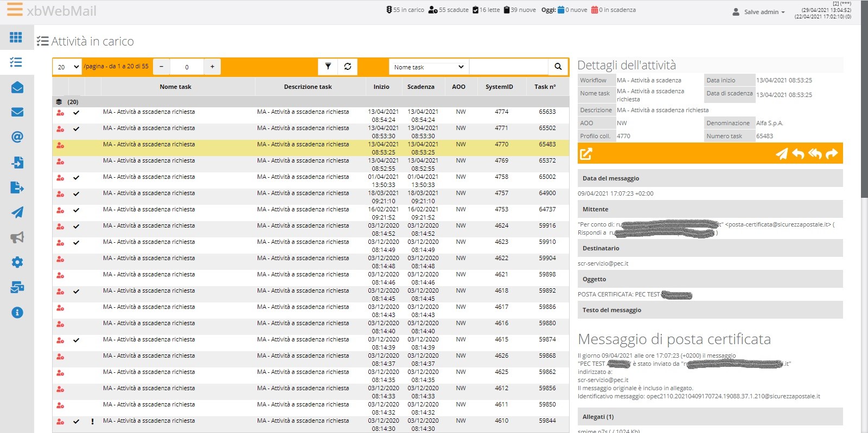Toggle check mark on task 64900 row
The image size is (868, 433).
(76, 194)
